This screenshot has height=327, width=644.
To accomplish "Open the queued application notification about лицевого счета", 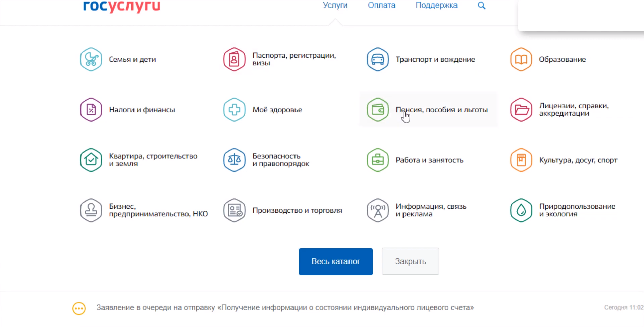I will coord(285,308).
